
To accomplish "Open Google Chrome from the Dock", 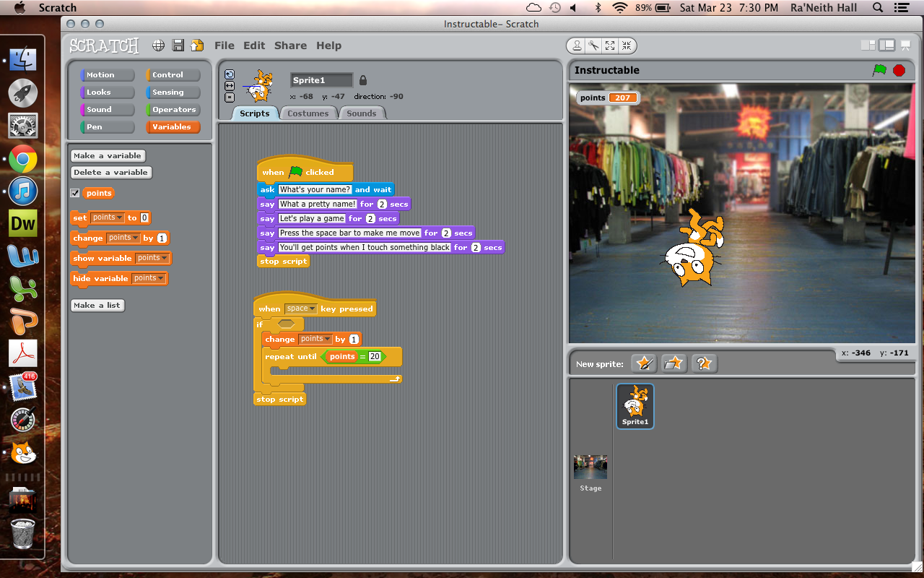I will 23,159.
